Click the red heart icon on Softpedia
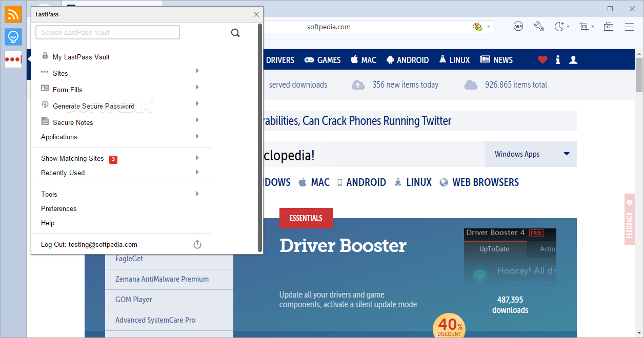The height and width of the screenshot is (338, 644). point(542,60)
